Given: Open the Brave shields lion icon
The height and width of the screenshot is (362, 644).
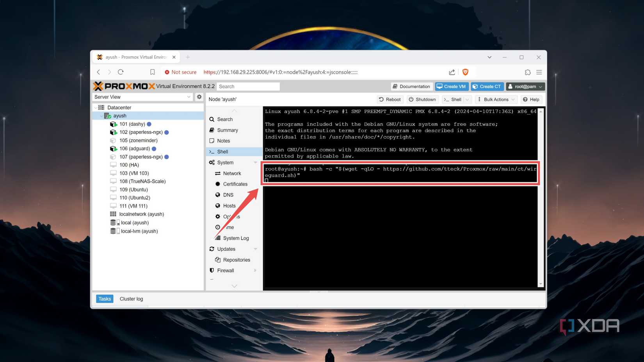Looking at the screenshot, I should pos(465,72).
